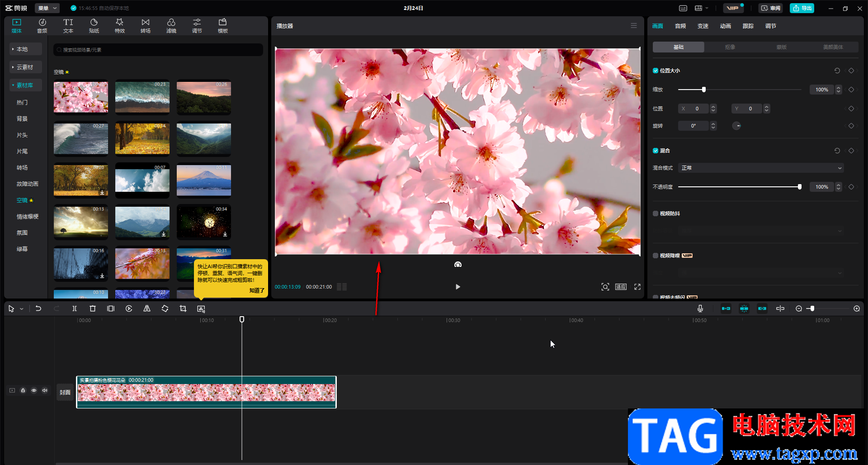Open the layout switcher dropdown in title bar
The width and height of the screenshot is (868, 465).
tap(702, 8)
